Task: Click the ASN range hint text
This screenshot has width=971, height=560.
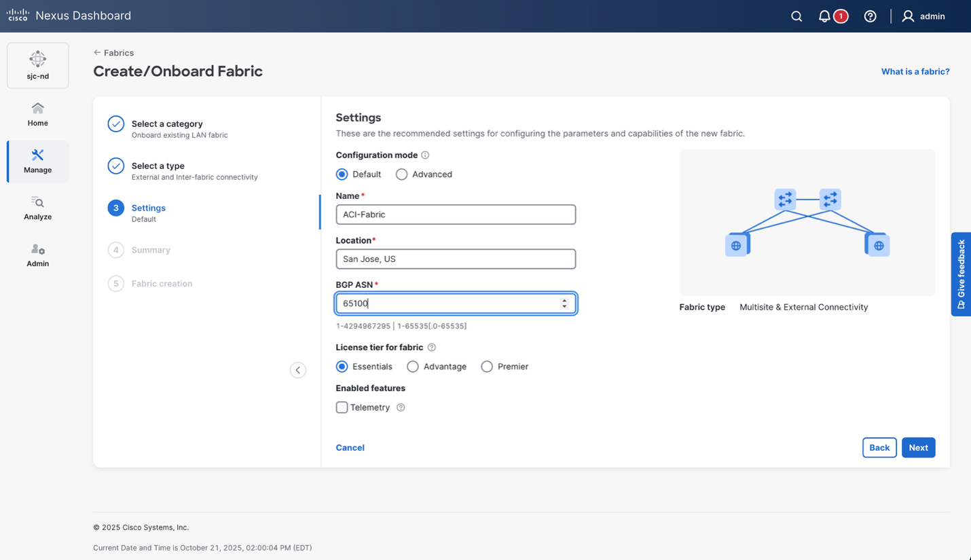Action: (401, 326)
